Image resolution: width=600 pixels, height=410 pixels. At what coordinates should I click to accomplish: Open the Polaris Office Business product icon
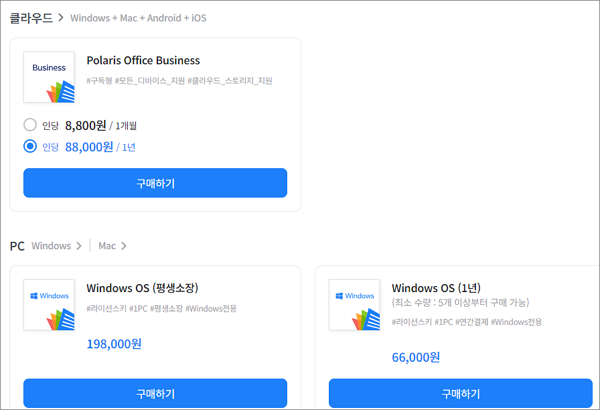tap(49, 77)
